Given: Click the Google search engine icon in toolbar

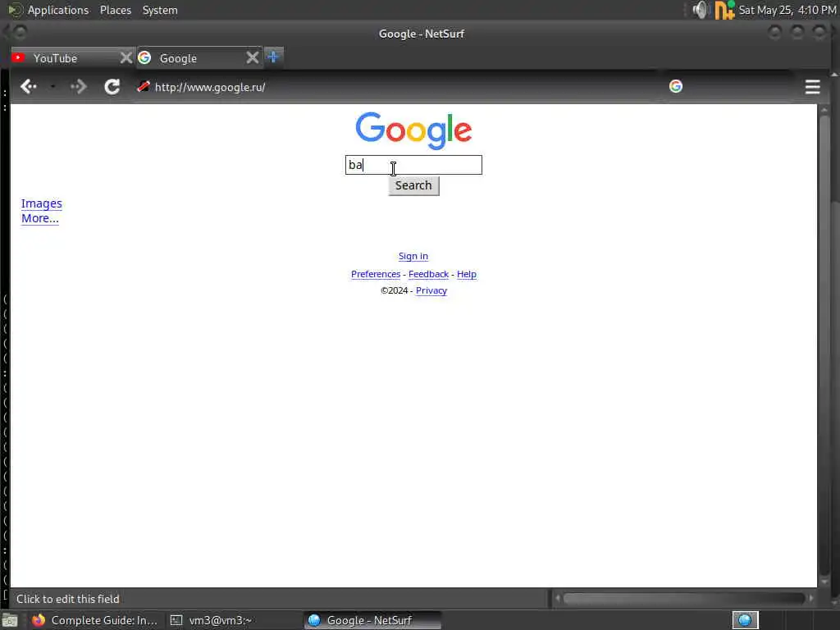Looking at the screenshot, I should tap(676, 85).
